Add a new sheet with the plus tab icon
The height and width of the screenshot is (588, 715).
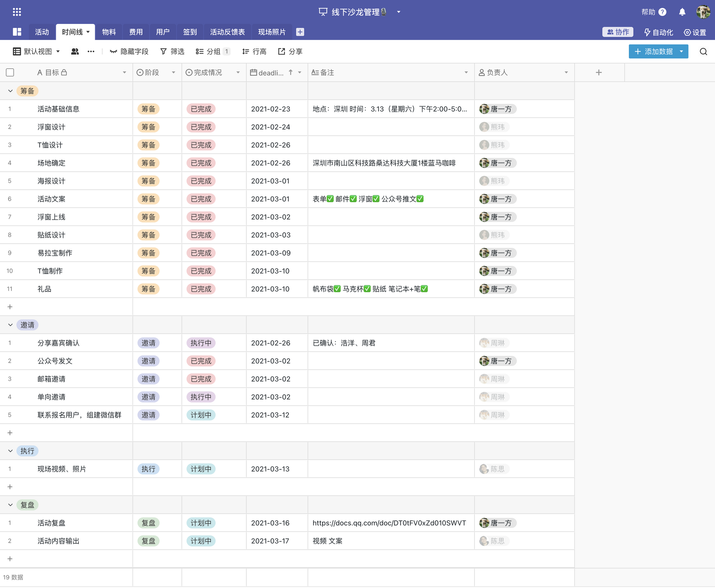click(300, 32)
